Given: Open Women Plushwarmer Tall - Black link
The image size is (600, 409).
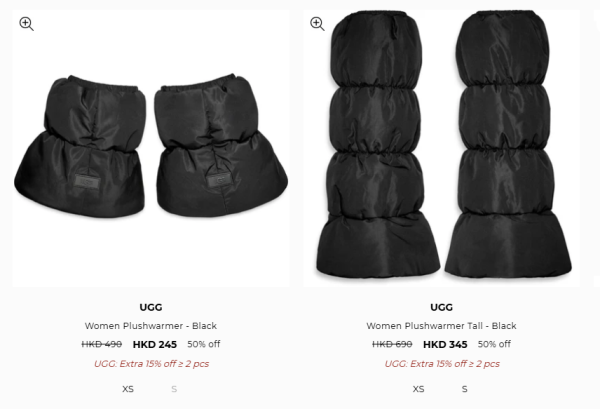Looking at the screenshot, I should [441, 326].
